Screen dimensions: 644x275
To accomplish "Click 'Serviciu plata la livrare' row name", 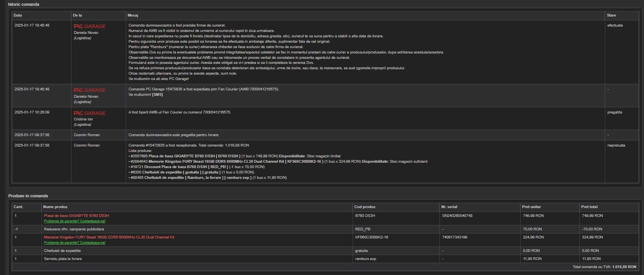I will [x=63, y=259].
